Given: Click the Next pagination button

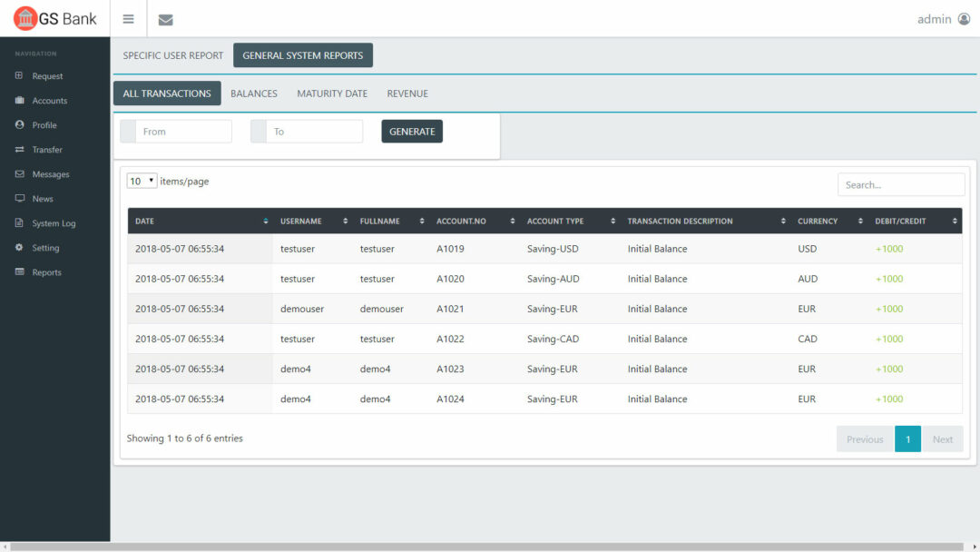Looking at the screenshot, I should click(943, 439).
